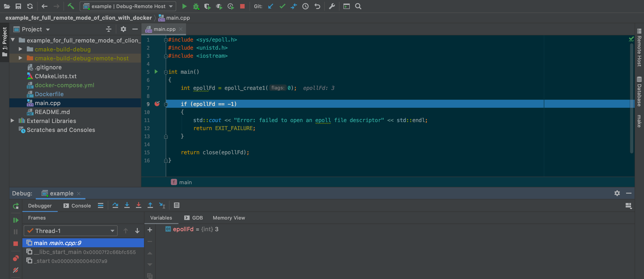
Task: Toggle the breakpoint on line 9
Action: click(x=157, y=104)
